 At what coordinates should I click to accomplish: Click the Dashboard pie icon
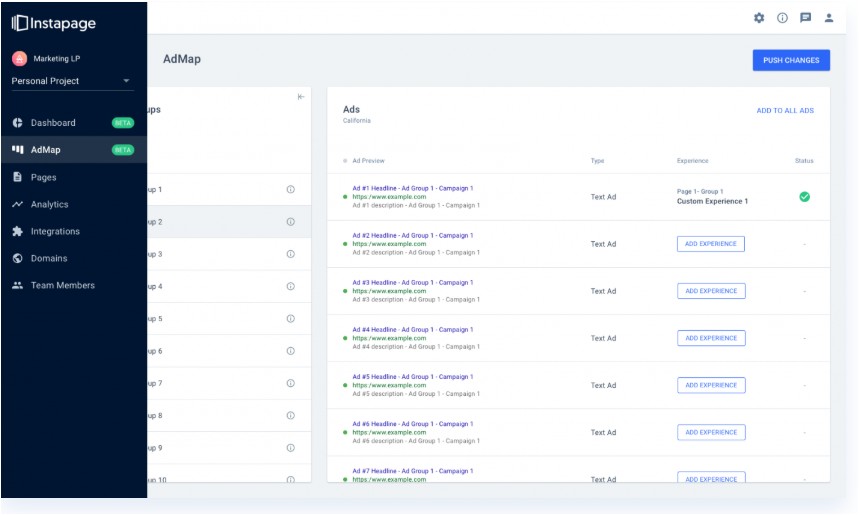18,123
